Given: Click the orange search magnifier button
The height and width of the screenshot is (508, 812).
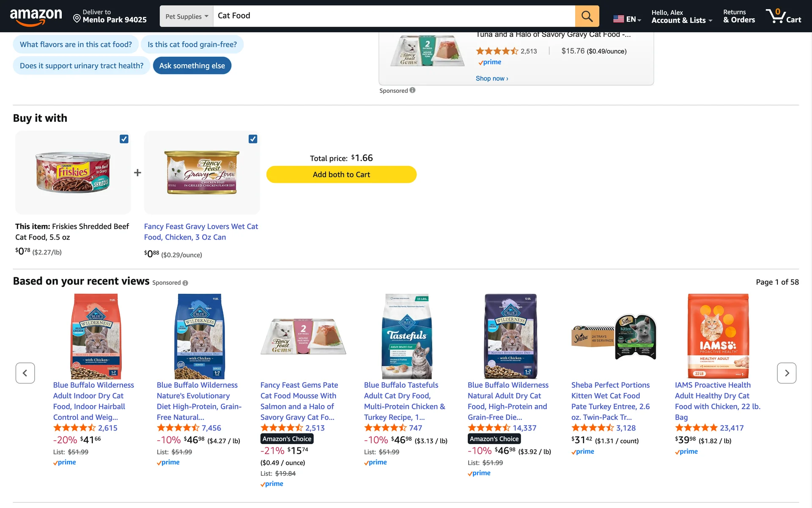Looking at the screenshot, I should (x=587, y=16).
